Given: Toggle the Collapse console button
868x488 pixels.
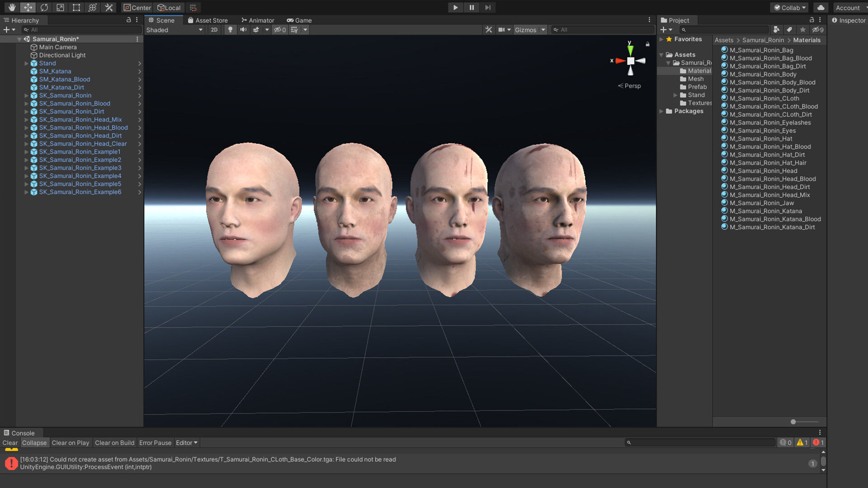Looking at the screenshot, I should tap(34, 443).
